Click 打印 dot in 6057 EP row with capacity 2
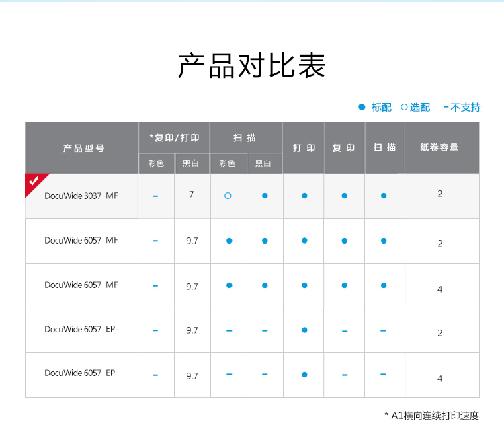 (x=304, y=330)
